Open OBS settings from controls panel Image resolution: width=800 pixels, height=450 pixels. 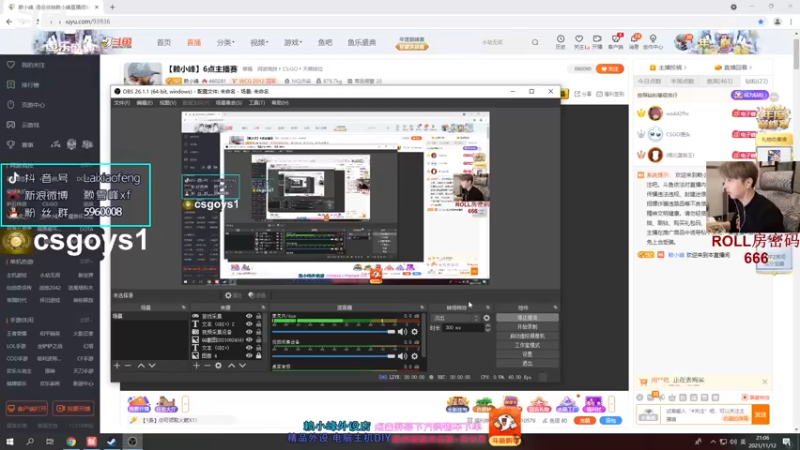click(x=527, y=354)
